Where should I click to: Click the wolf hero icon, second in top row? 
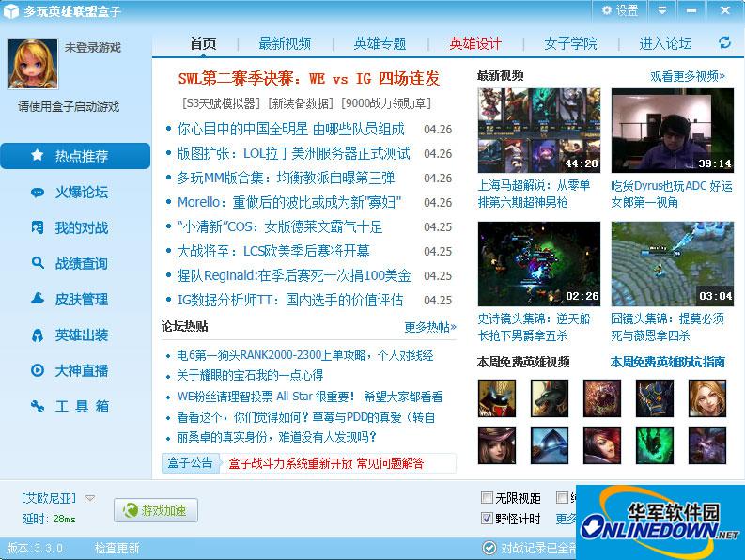click(550, 398)
